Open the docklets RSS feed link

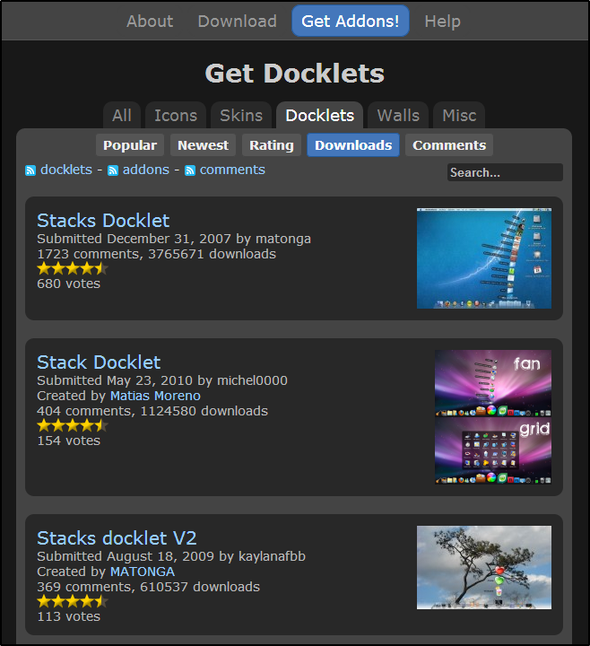click(66, 170)
